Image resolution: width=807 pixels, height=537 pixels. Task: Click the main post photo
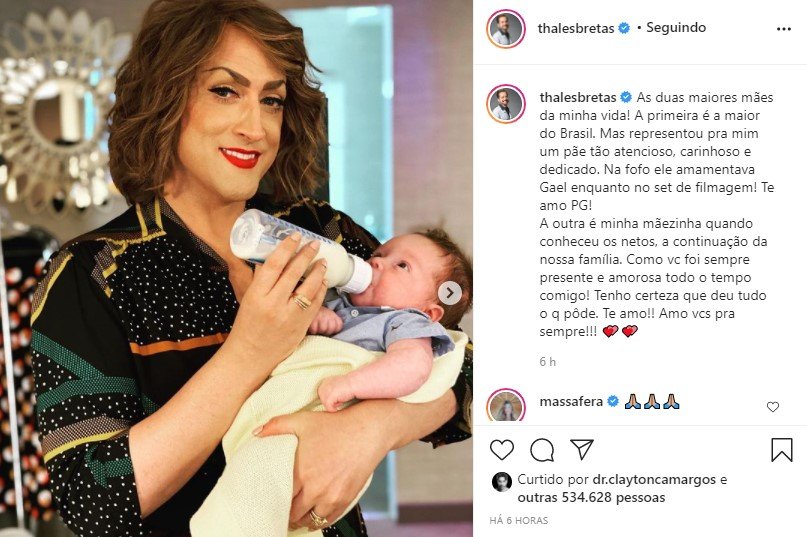(236, 268)
